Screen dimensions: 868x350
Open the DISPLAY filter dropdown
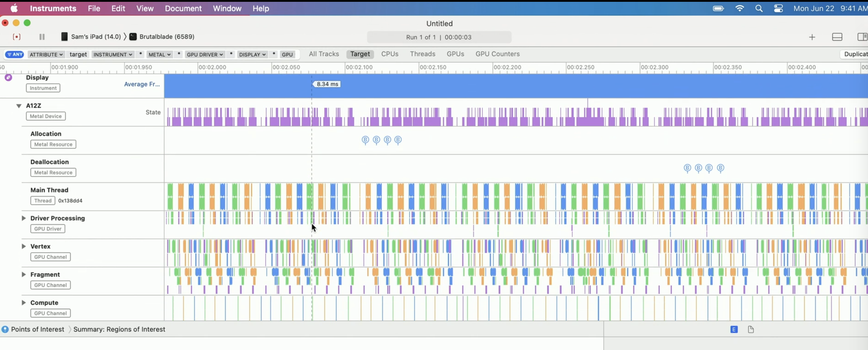[x=252, y=54]
